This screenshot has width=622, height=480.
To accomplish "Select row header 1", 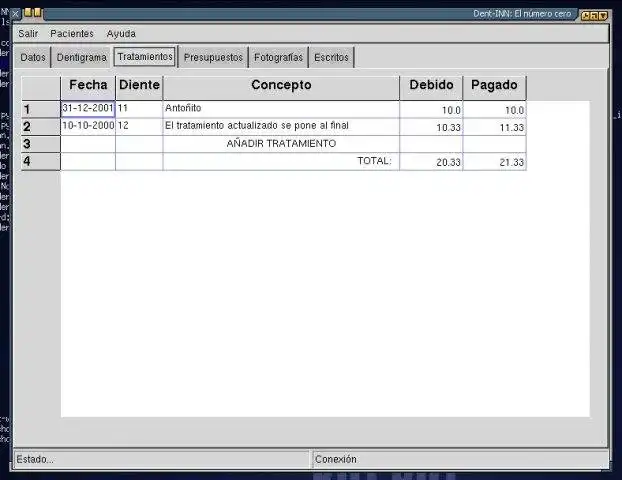I will click(x=40, y=109).
